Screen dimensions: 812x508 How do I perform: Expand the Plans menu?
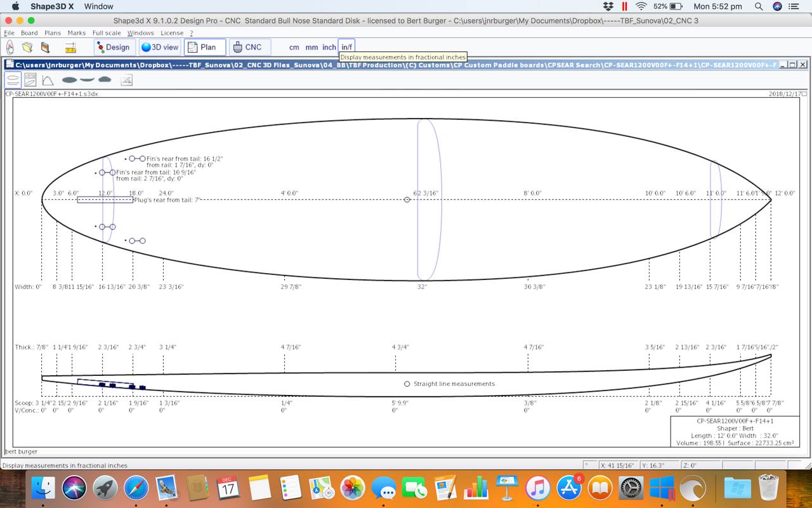[x=53, y=33]
